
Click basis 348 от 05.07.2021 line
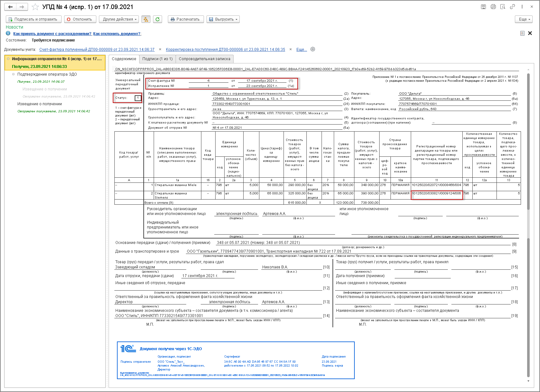coord(258,243)
